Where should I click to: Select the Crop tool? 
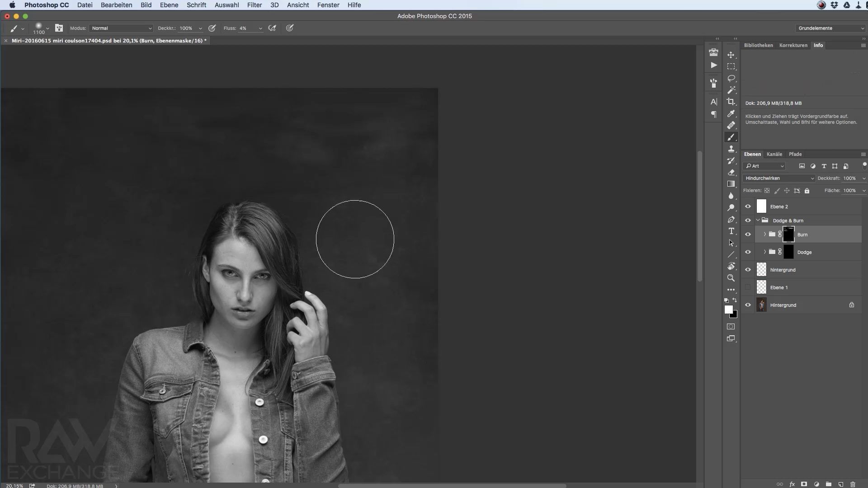tap(731, 102)
